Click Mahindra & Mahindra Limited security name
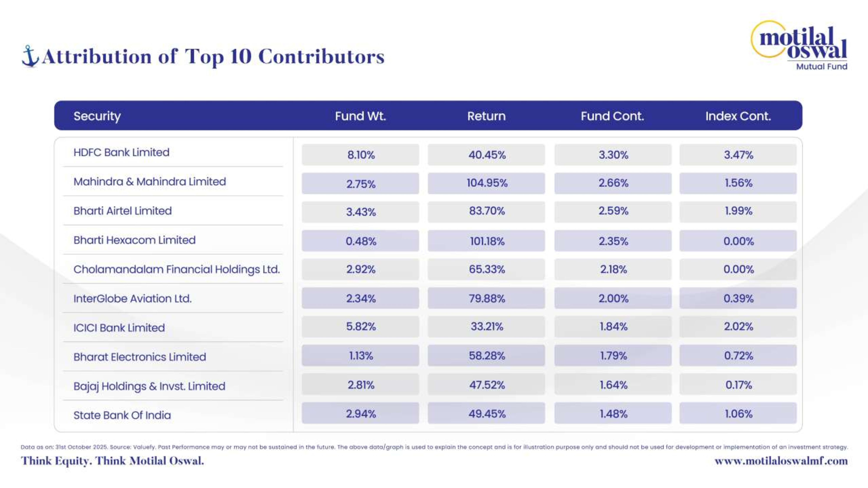This screenshot has width=868, height=488. (150, 182)
